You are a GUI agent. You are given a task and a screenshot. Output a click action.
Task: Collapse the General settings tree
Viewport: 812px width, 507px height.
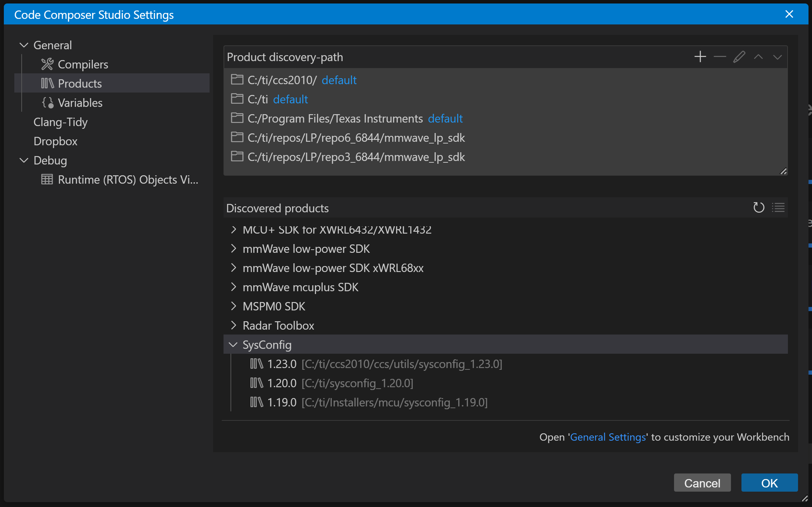(x=24, y=45)
